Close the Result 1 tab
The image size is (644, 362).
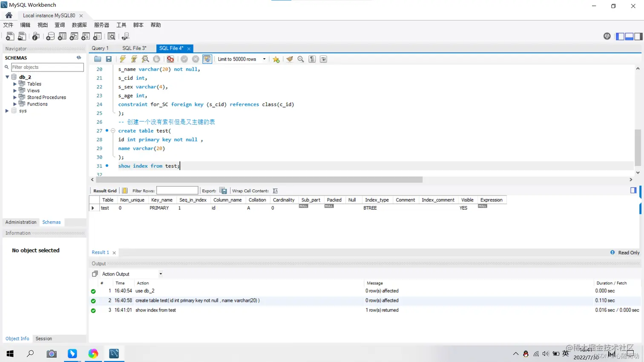click(114, 253)
